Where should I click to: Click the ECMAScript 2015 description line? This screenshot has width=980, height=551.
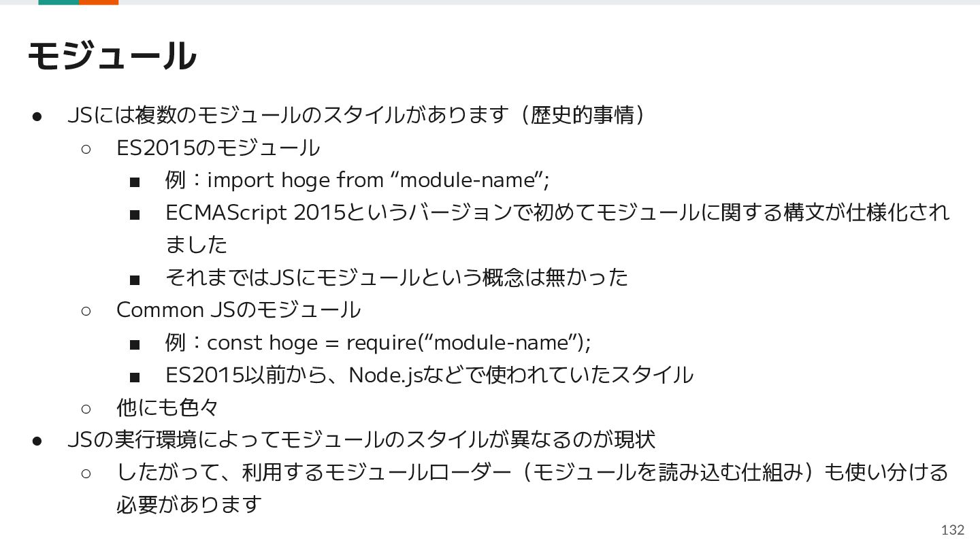[x=557, y=213]
